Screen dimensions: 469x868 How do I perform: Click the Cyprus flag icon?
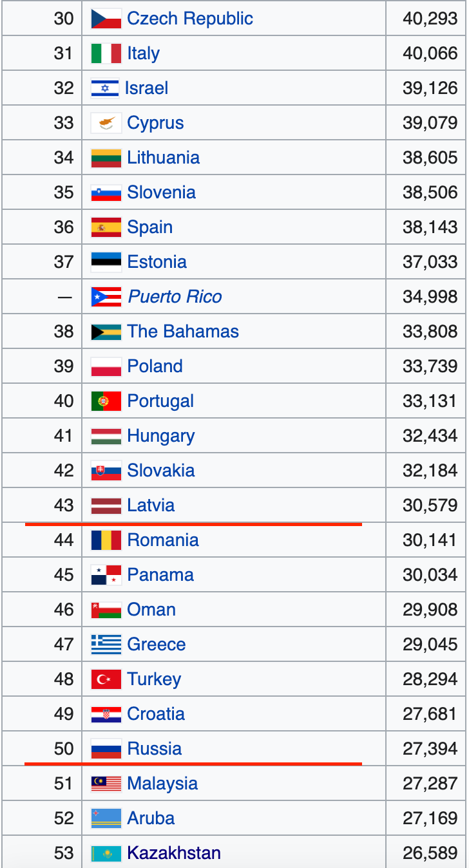point(106,123)
